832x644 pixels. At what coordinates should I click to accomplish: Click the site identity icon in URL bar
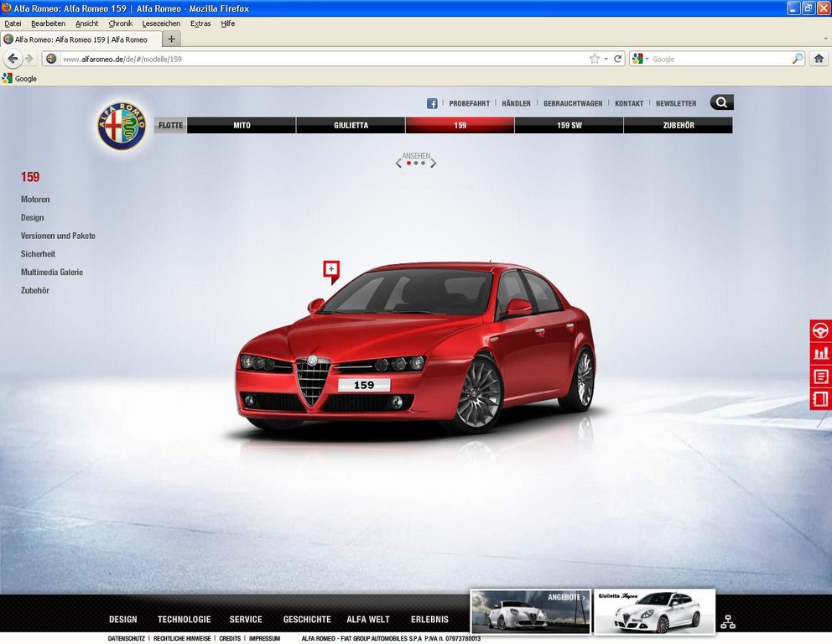51,59
